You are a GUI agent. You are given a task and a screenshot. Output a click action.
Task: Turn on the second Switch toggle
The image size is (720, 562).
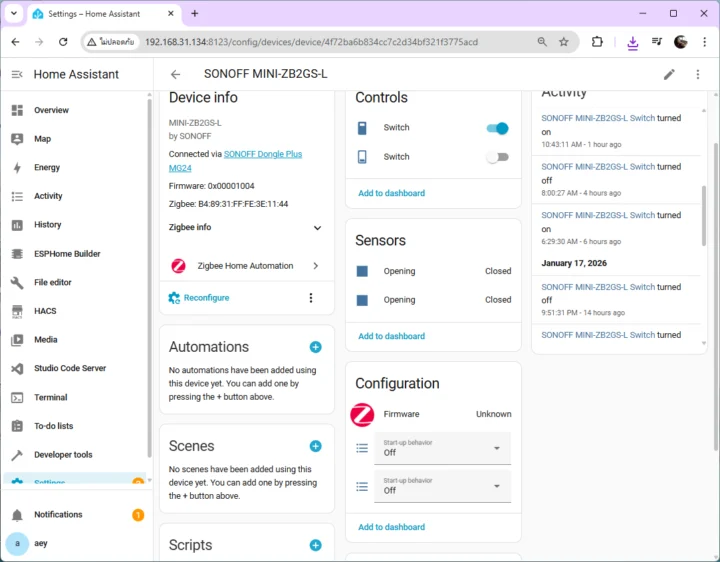tap(497, 157)
